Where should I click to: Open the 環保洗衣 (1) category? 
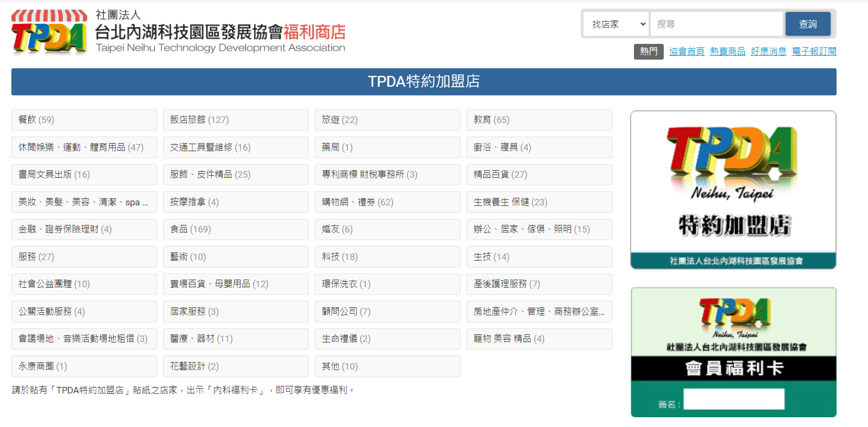[x=387, y=284]
